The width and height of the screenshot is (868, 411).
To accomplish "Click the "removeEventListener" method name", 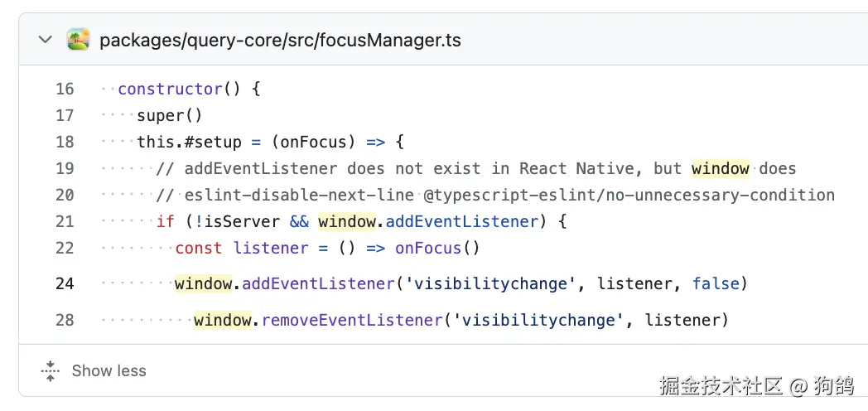I will pyautogui.click(x=352, y=320).
